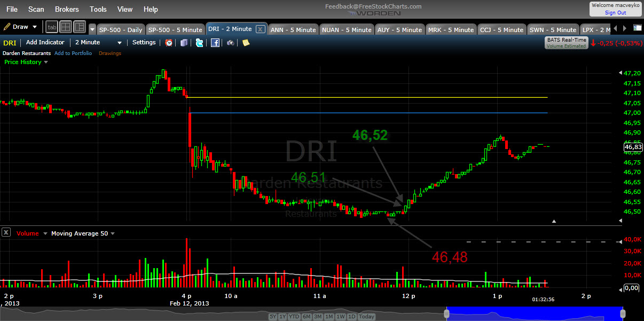Set range to 1D
This screenshot has width=644, height=321.
coord(352,317)
